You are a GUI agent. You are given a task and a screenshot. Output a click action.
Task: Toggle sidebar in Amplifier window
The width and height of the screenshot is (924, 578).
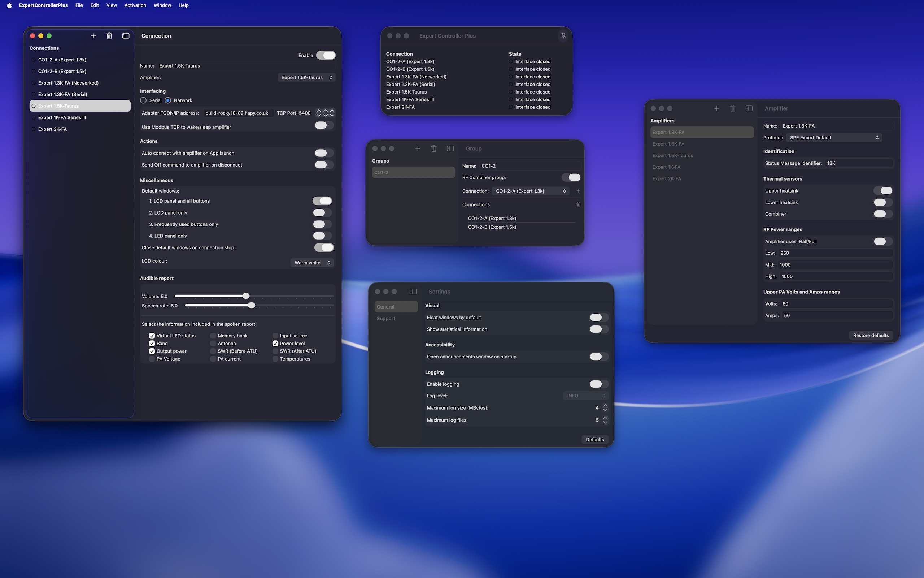(x=749, y=108)
